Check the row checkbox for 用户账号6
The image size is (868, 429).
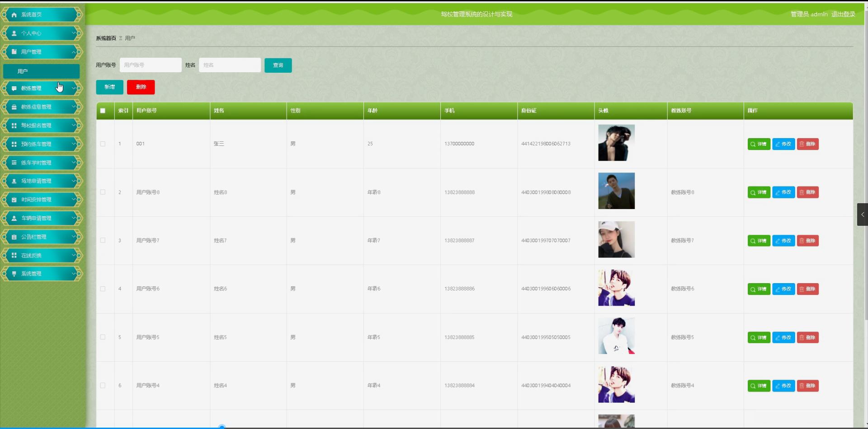103,289
